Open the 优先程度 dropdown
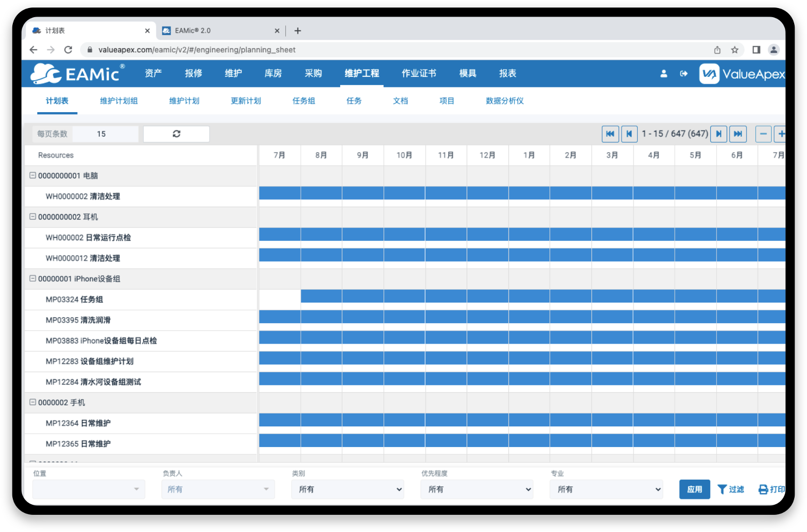Screen dimensions: 807x532 pyautogui.click(x=477, y=489)
